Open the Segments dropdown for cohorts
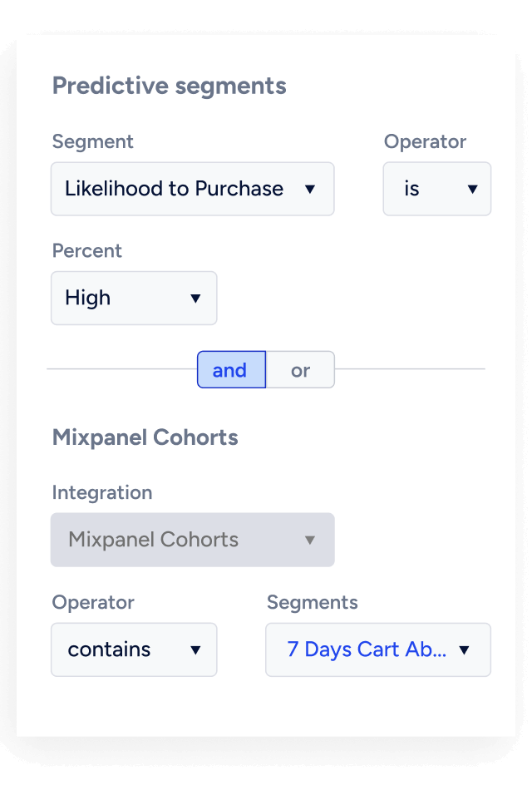532x795 pixels. click(378, 649)
